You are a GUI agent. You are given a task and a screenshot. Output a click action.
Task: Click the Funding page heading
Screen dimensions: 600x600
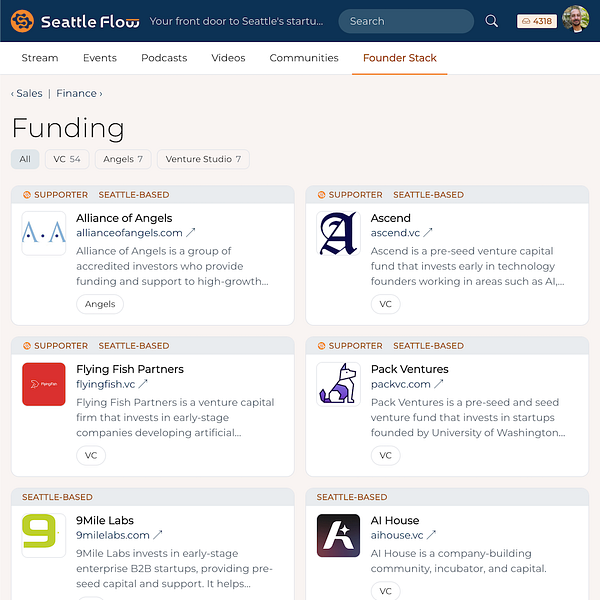[x=68, y=128]
